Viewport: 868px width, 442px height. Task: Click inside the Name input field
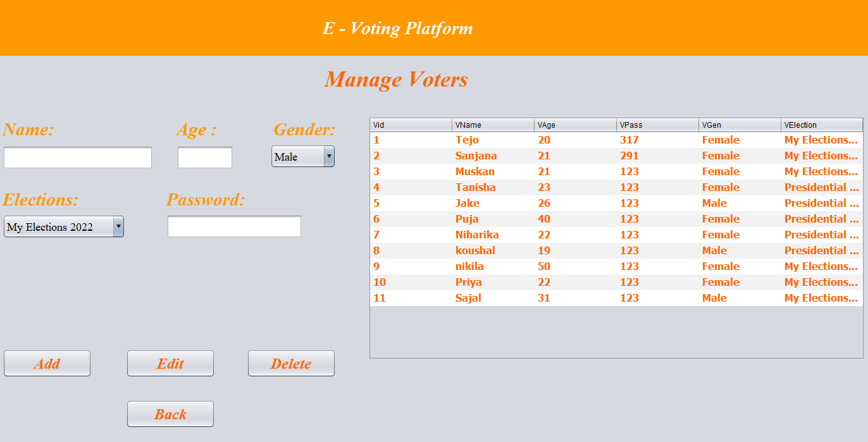coord(77,157)
